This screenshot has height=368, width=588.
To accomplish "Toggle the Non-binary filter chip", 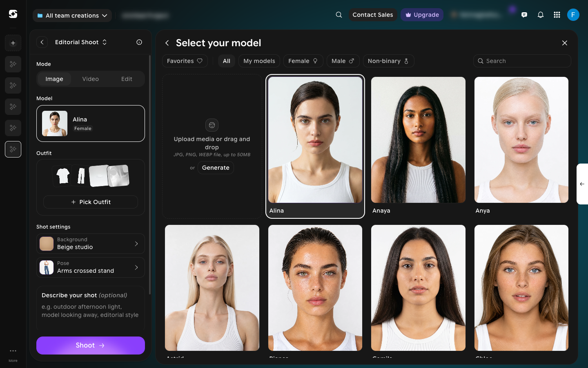I will pyautogui.click(x=388, y=61).
